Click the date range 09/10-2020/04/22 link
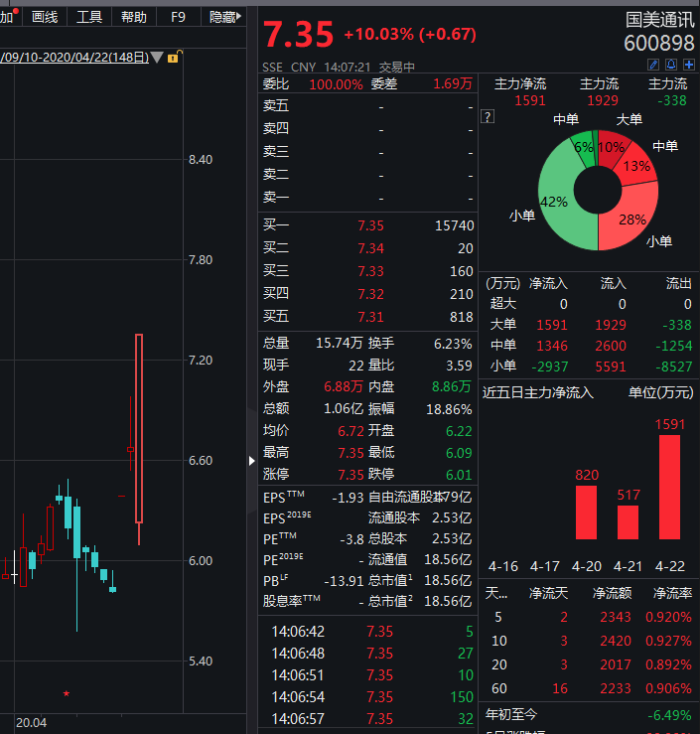This screenshot has height=734, width=700. pyautogui.click(x=74, y=58)
